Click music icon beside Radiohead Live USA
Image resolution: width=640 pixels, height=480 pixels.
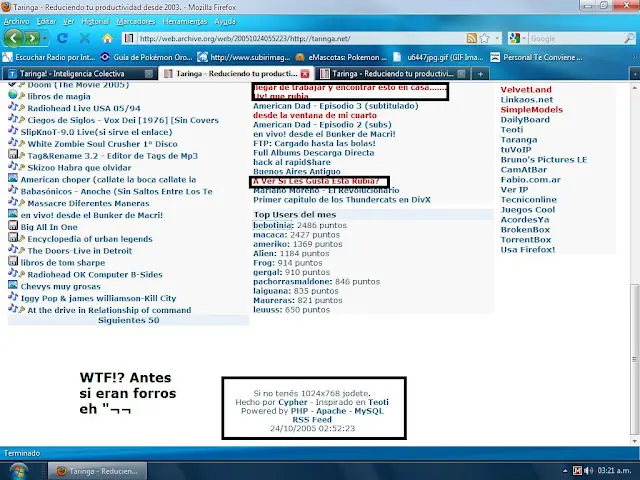[x=13, y=107]
